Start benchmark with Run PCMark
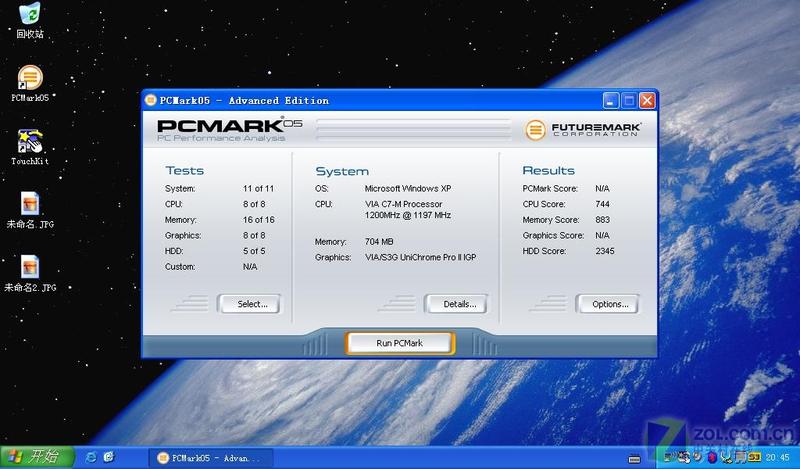The height and width of the screenshot is (469, 800). point(399,343)
